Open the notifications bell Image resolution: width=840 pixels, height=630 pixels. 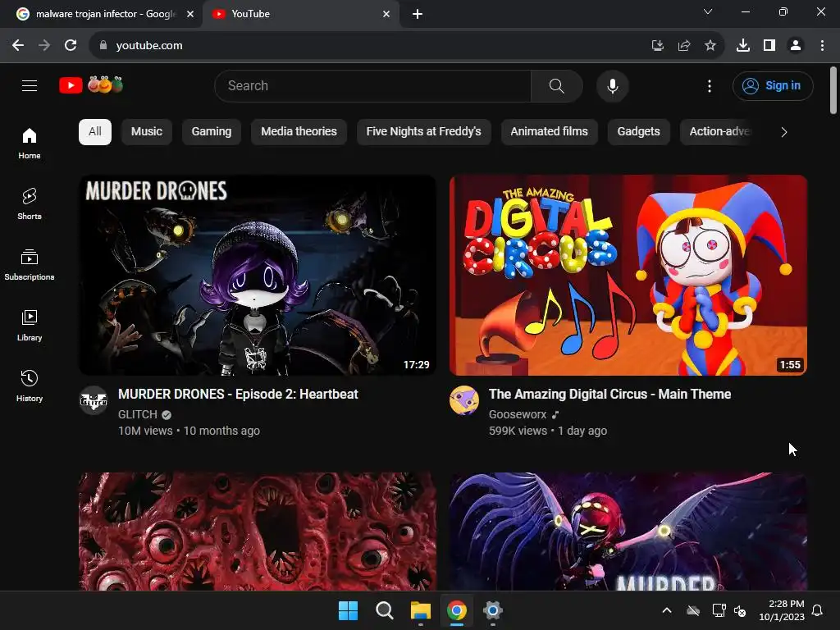(818, 610)
